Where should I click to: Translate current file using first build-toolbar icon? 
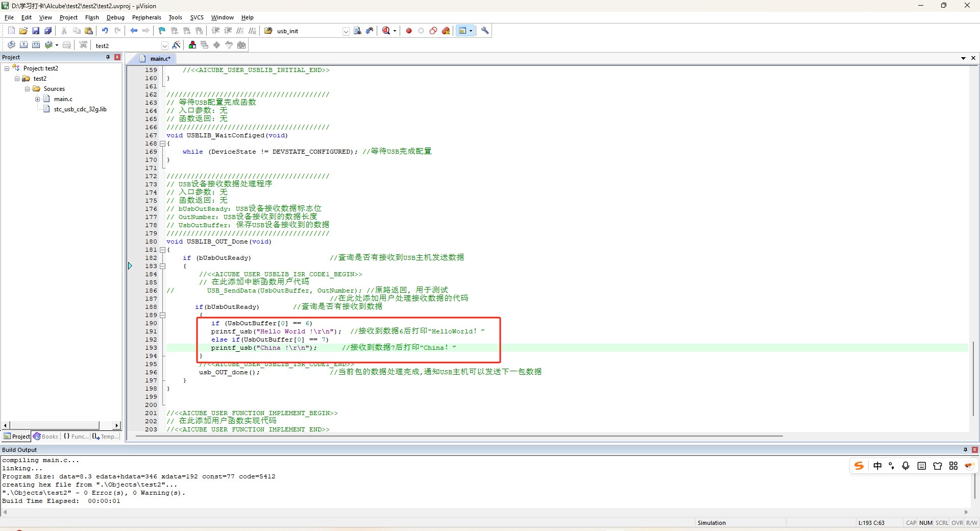click(x=11, y=45)
